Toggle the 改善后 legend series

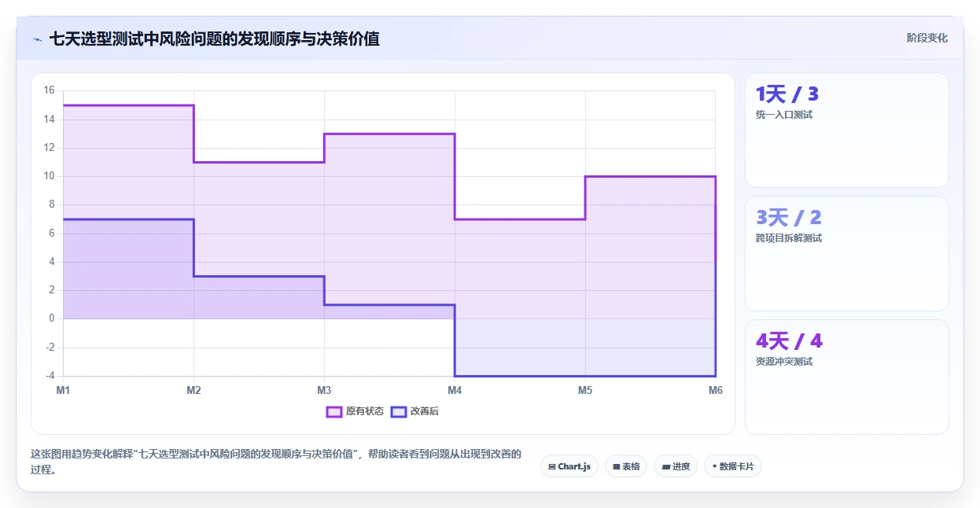pos(414,411)
